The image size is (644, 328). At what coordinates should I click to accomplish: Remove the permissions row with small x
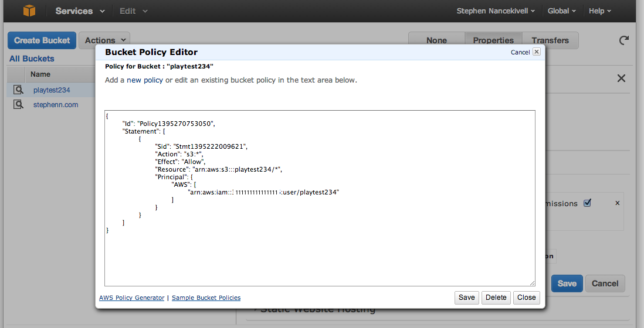(x=617, y=203)
